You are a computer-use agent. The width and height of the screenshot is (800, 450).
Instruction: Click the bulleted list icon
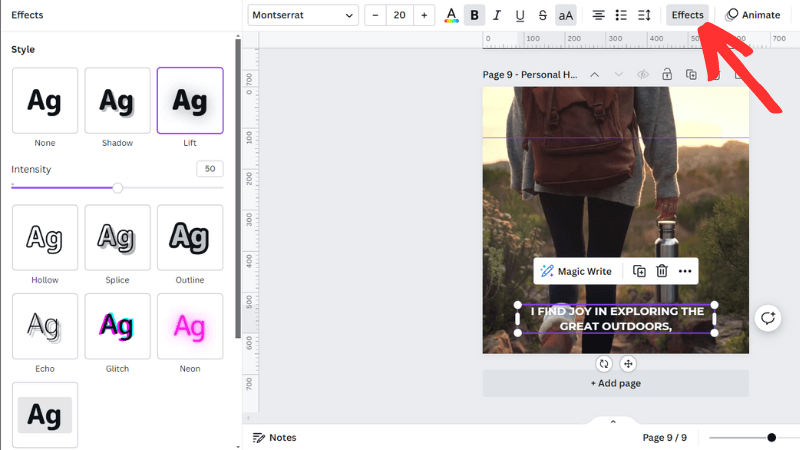click(x=621, y=15)
